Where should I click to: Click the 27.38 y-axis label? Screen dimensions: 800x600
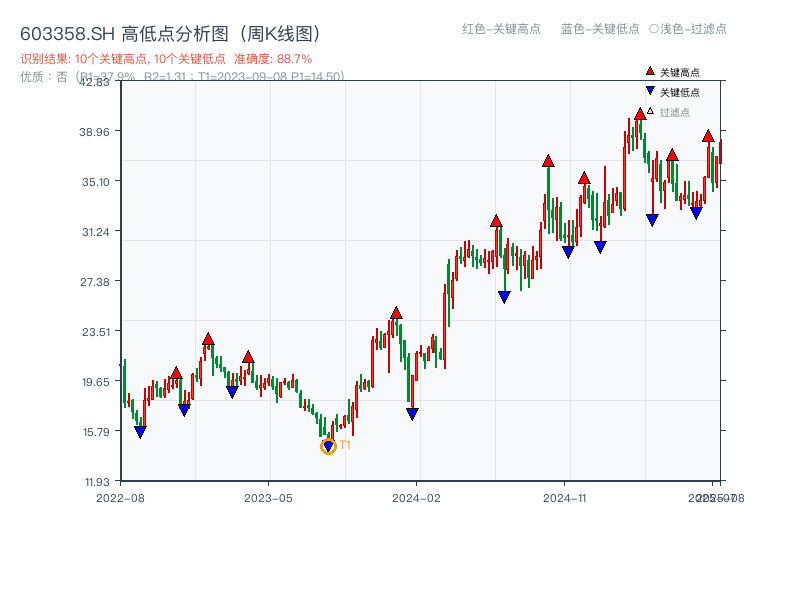coord(94,282)
